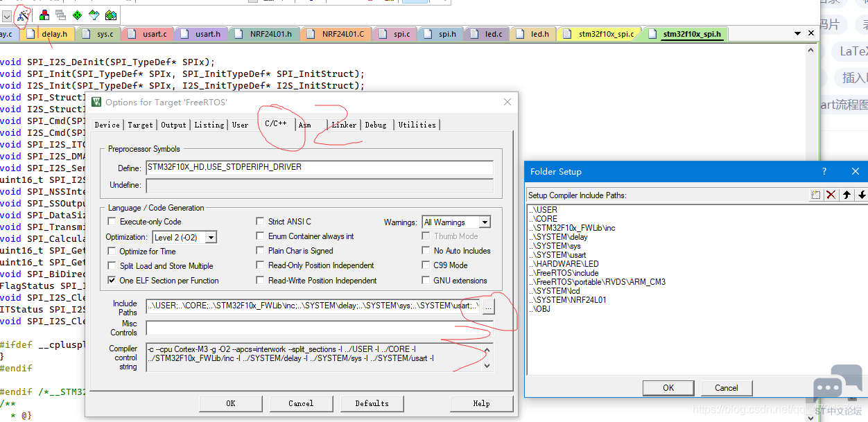Enable Strict ANSI C option
This screenshot has width=868, height=422.
[x=261, y=222]
